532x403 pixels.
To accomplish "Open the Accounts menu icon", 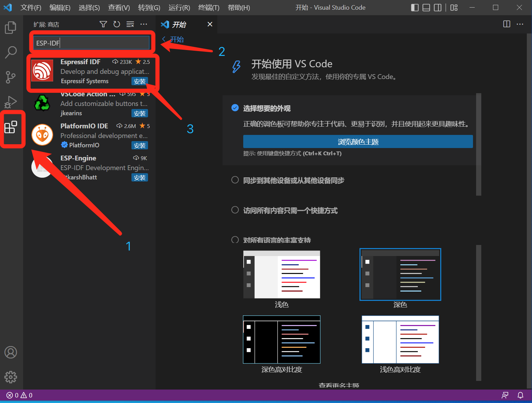I will click(11, 352).
